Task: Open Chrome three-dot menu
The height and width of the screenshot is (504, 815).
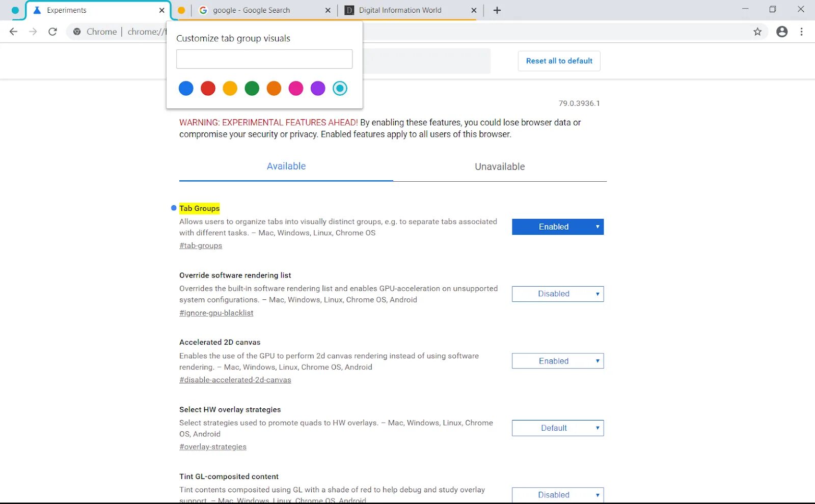Action: coord(801,32)
